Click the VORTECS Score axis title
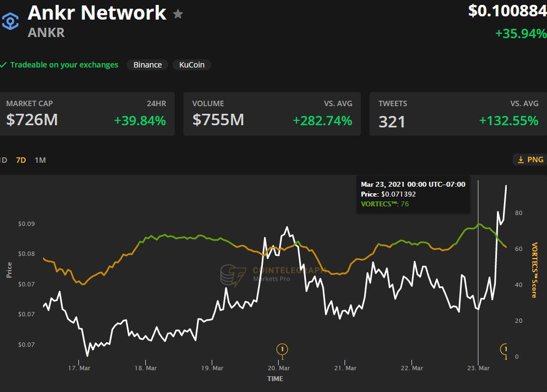This screenshot has height=392, width=547. point(534,270)
